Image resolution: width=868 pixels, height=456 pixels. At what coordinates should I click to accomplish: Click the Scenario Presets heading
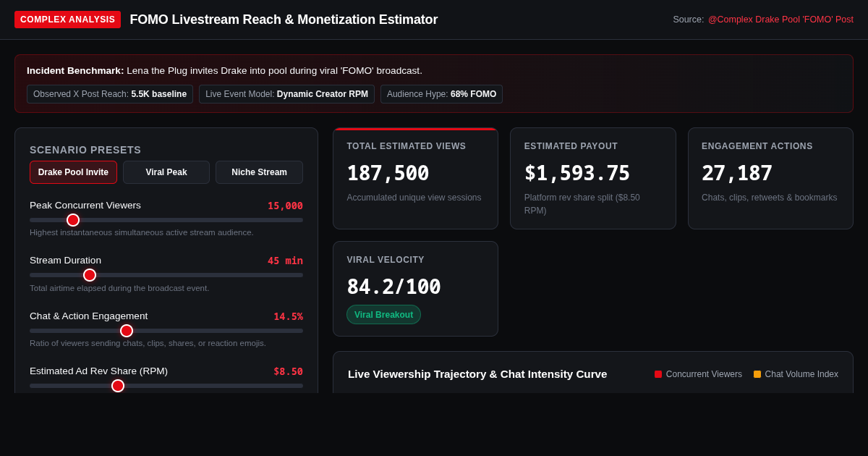(85, 150)
